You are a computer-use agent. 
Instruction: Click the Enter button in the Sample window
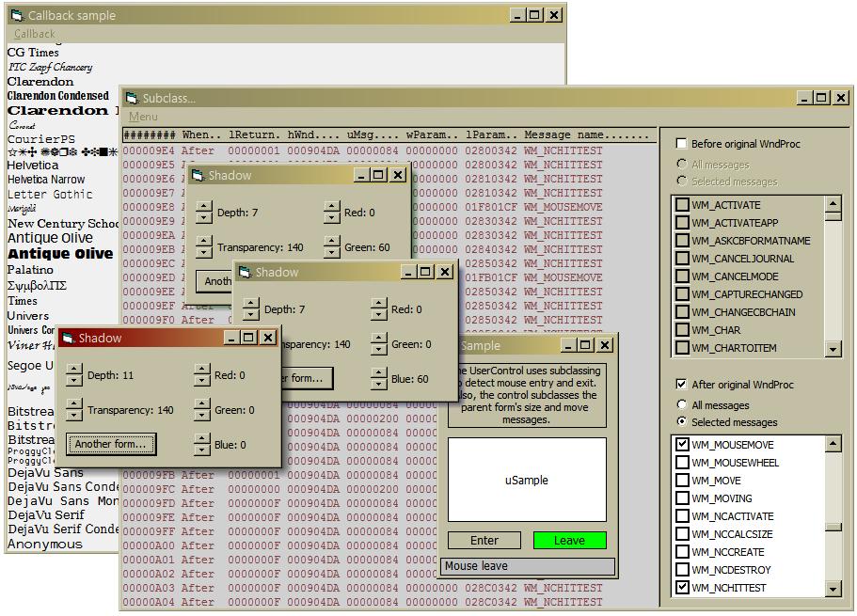pos(484,541)
